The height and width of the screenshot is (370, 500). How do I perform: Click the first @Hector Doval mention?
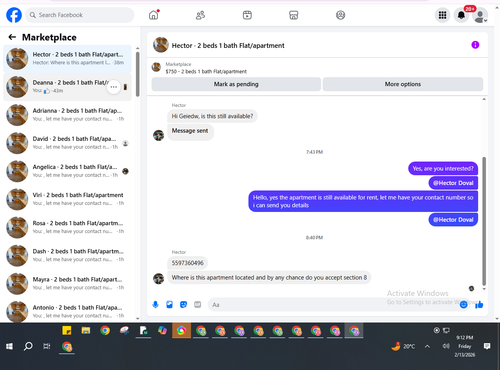click(453, 183)
